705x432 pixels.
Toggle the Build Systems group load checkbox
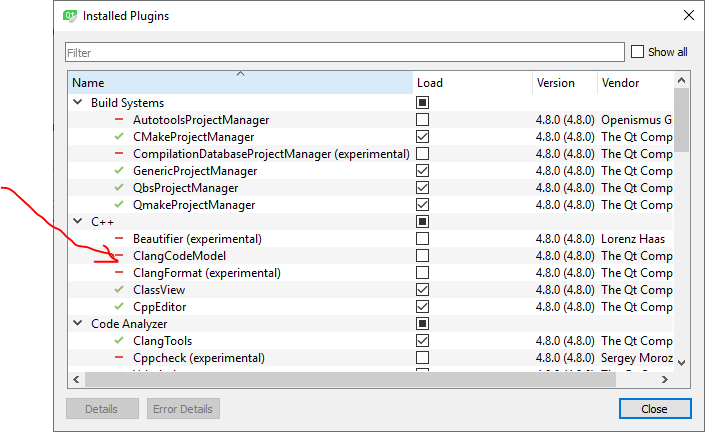422,102
